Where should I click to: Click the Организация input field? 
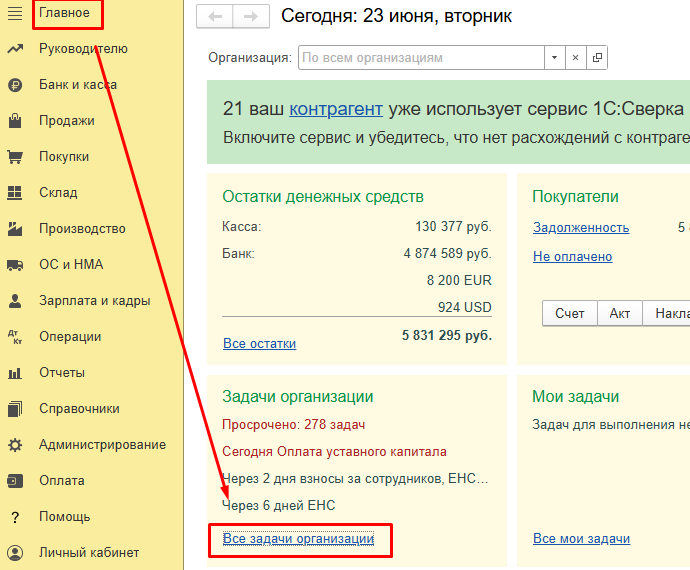point(421,58)
